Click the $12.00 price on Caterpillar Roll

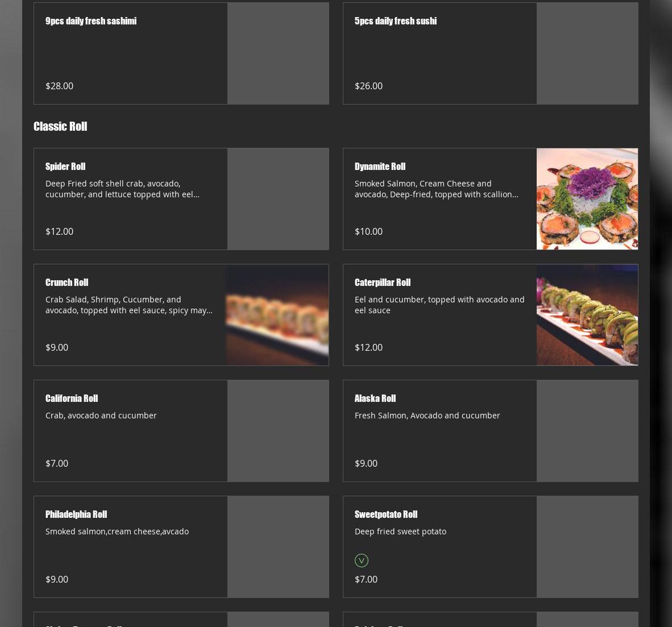[x=368, y=347]
